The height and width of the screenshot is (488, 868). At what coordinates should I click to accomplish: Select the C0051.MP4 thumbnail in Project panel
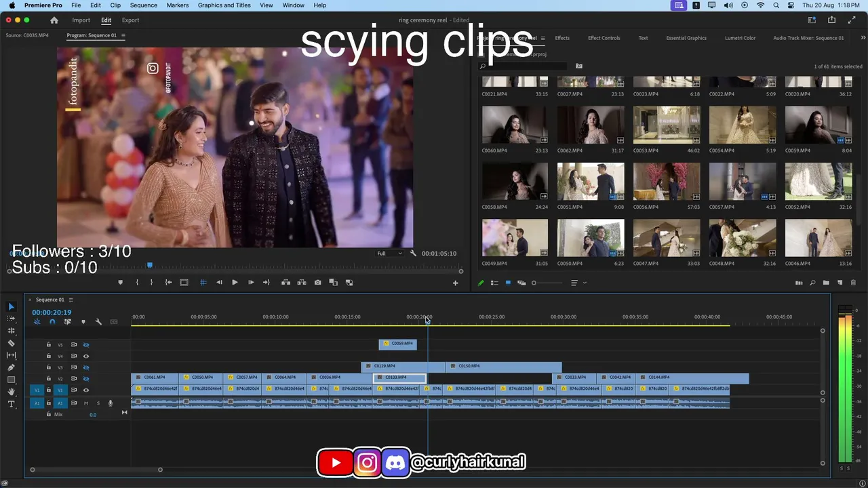[x=591, y=181]
